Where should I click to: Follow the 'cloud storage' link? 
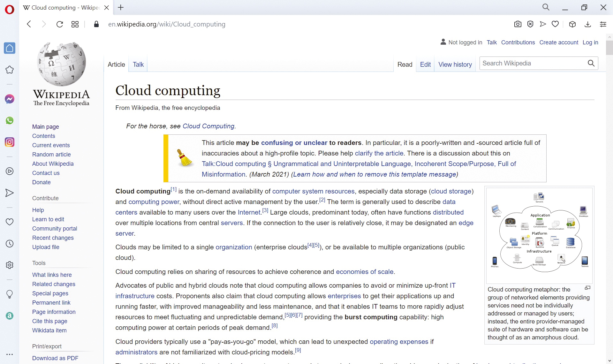(x=451, y=191)
